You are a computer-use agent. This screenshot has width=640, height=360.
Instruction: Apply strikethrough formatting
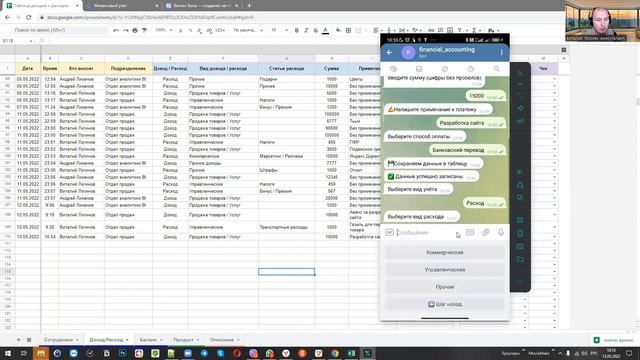[316, 30]
